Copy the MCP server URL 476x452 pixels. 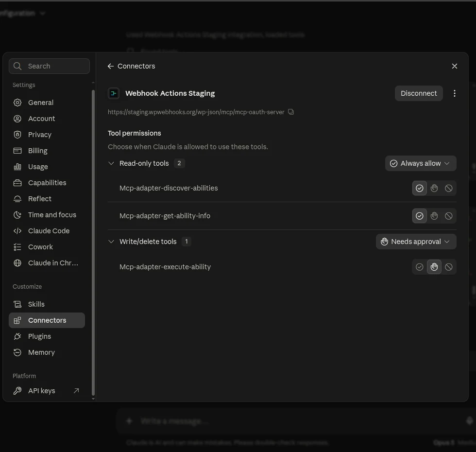(x=291, y=112)
